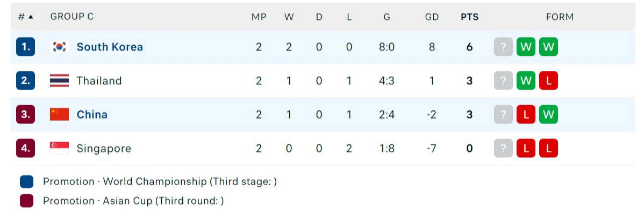
Task: Select the FORM column header
Action: coord(560,17)
